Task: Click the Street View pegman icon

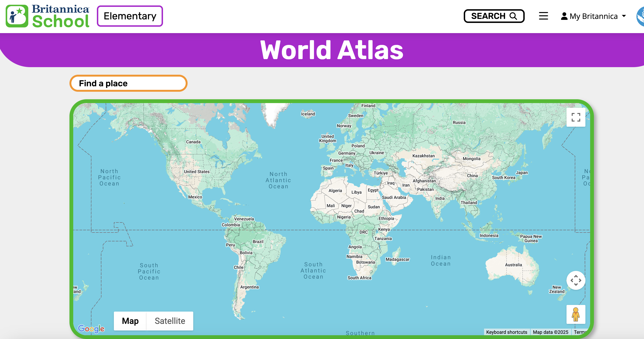Action: tap(575, 314)
